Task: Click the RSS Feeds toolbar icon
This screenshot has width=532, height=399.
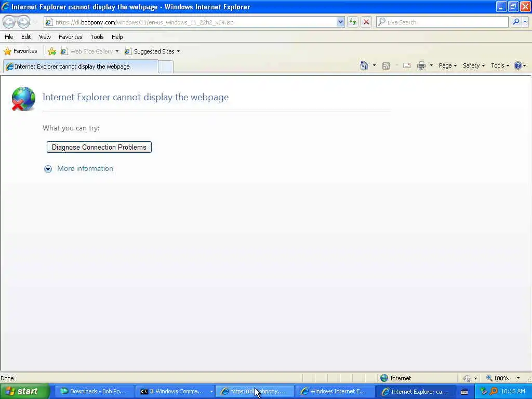Action: [x=386, y=66]
